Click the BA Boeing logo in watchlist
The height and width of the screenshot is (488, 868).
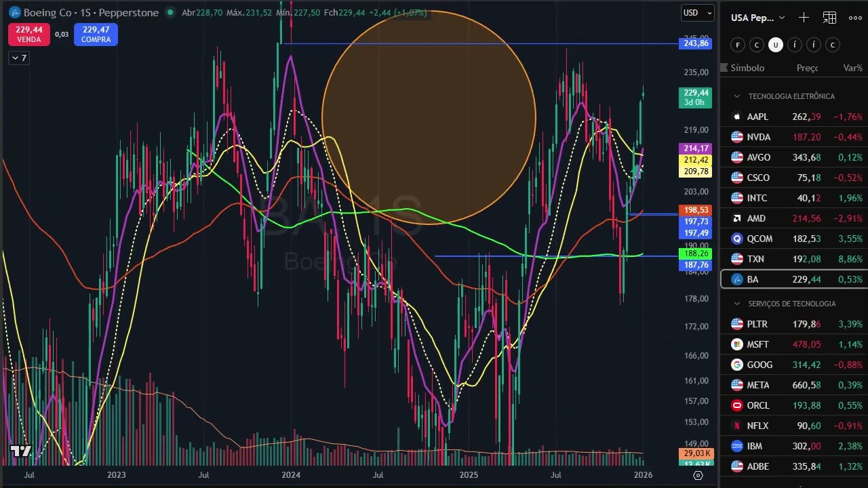[x=737, y=279]
